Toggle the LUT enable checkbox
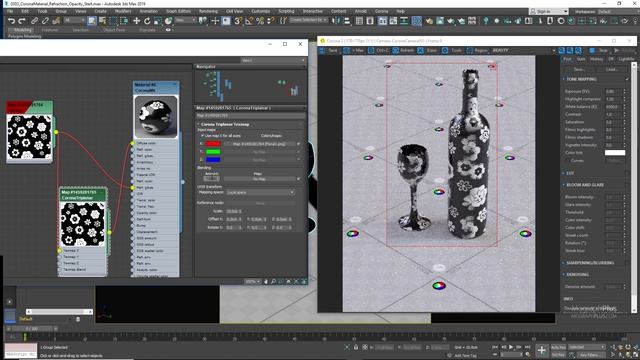Screen dimensions: 640x360 pos(627,173)
